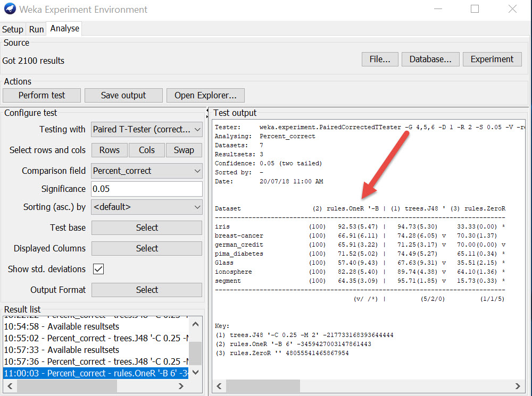Switch to the Setup tab

coord(13,29)
